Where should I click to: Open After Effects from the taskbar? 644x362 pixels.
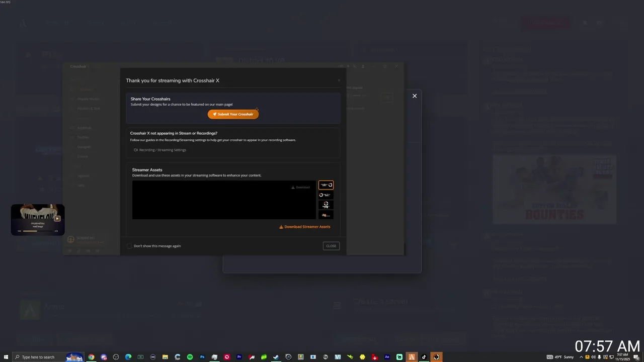click(387, 357)
